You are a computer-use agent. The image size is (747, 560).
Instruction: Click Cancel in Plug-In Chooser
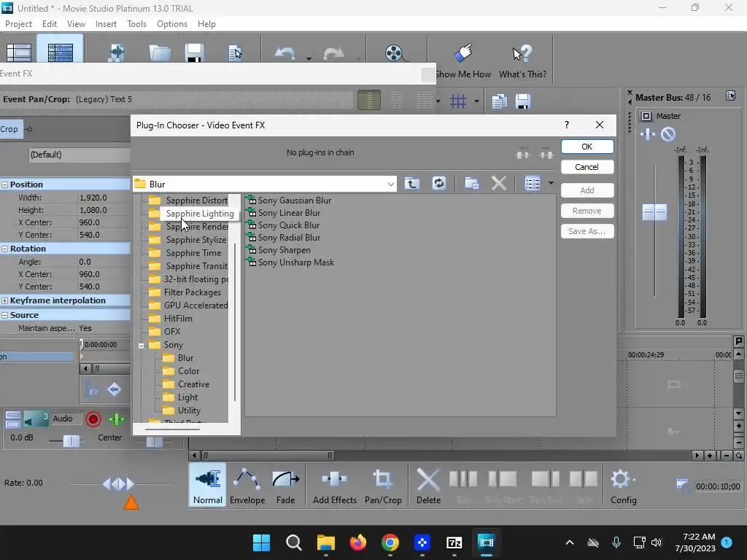point(587,167)
